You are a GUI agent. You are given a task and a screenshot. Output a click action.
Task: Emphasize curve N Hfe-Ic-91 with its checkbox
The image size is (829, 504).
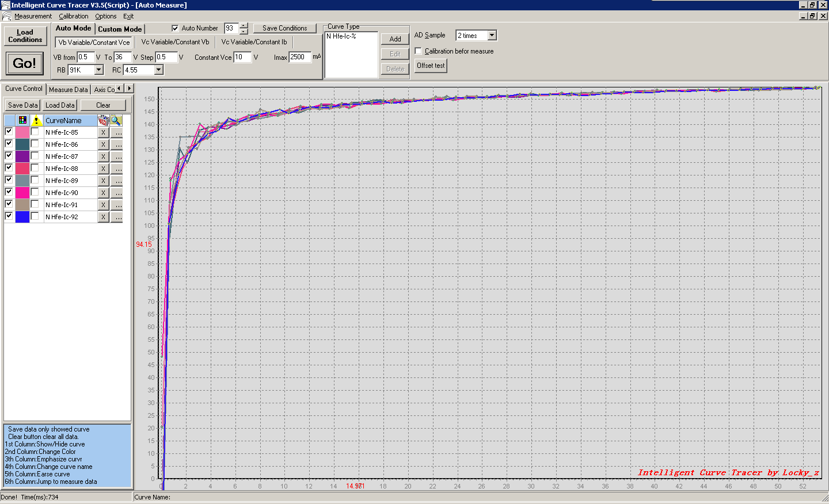tap(35, 204)
